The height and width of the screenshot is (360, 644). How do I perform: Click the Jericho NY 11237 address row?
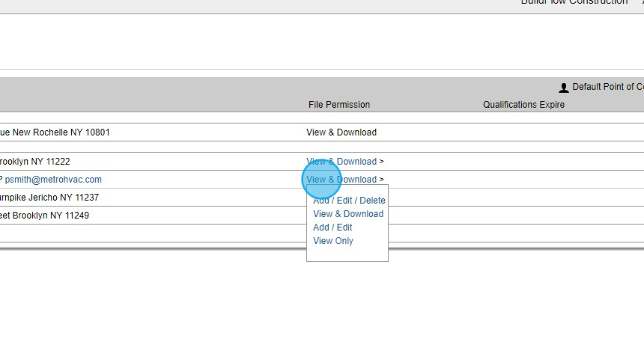pos(49,198)
